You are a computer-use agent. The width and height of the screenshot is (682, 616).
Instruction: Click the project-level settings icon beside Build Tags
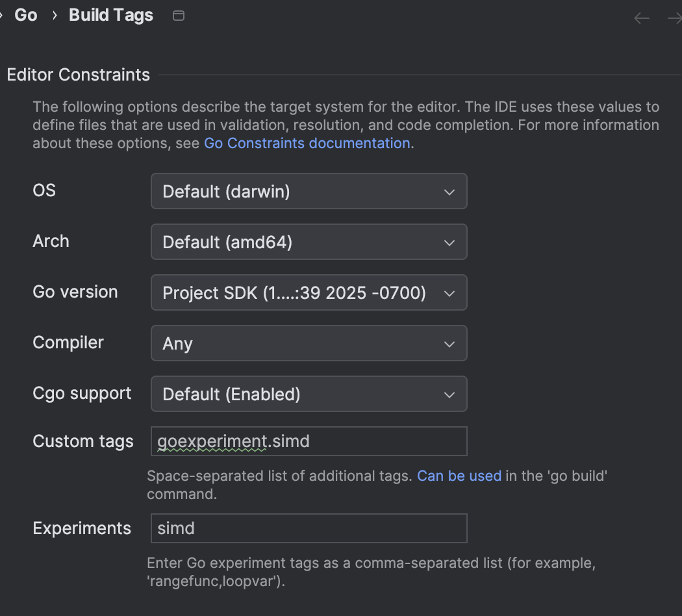pyautogui.click(x=179, y=16)
